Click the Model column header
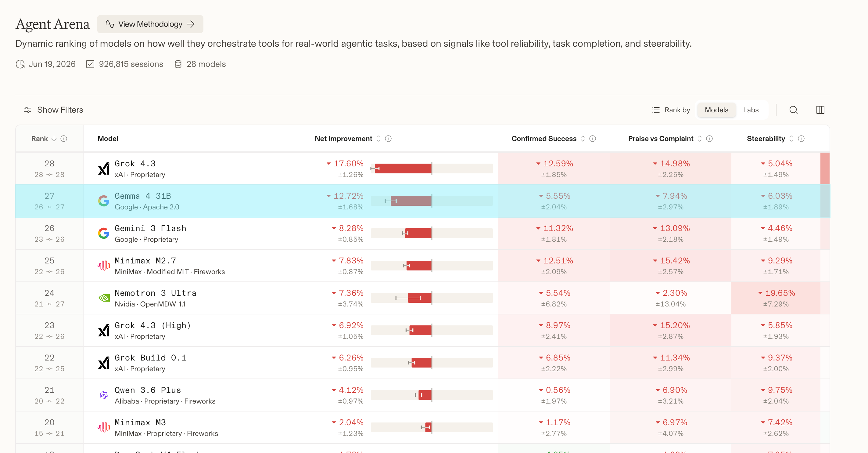Screen dimensions: 868x453 click(108, 139)
